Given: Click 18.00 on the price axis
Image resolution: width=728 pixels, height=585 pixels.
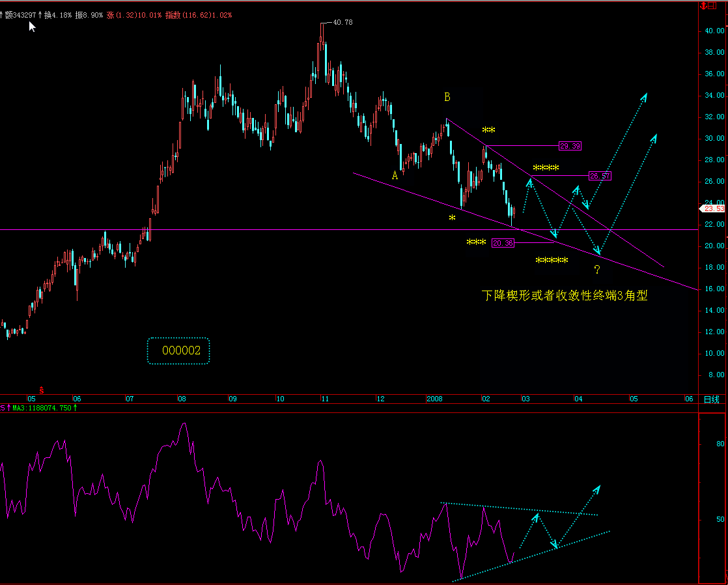Looking at the screenshot, I should [714, 267].
